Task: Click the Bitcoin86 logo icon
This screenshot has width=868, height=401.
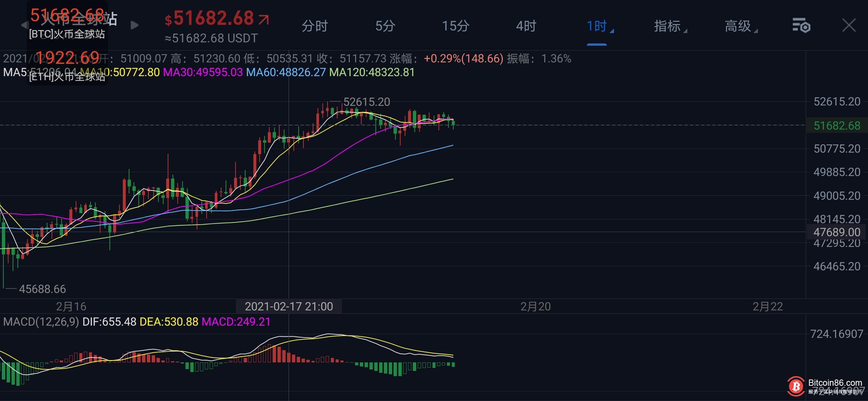Action: (796, 387)
